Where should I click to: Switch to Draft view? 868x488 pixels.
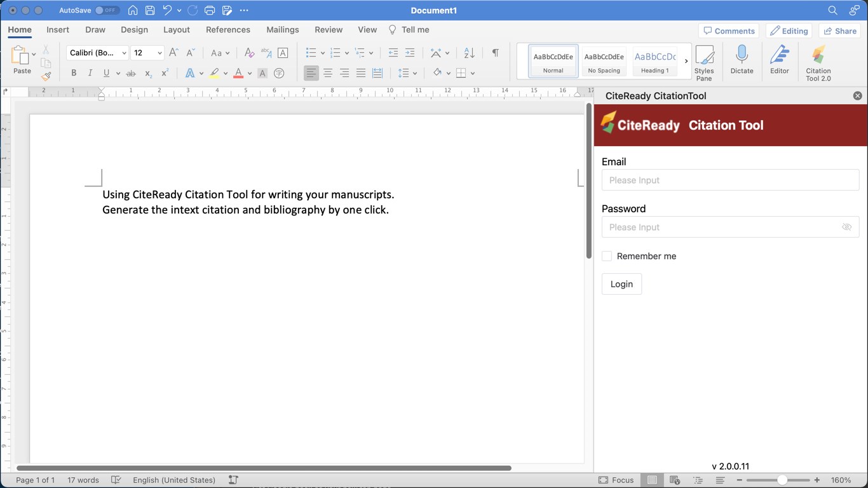(x=720, y=480)
